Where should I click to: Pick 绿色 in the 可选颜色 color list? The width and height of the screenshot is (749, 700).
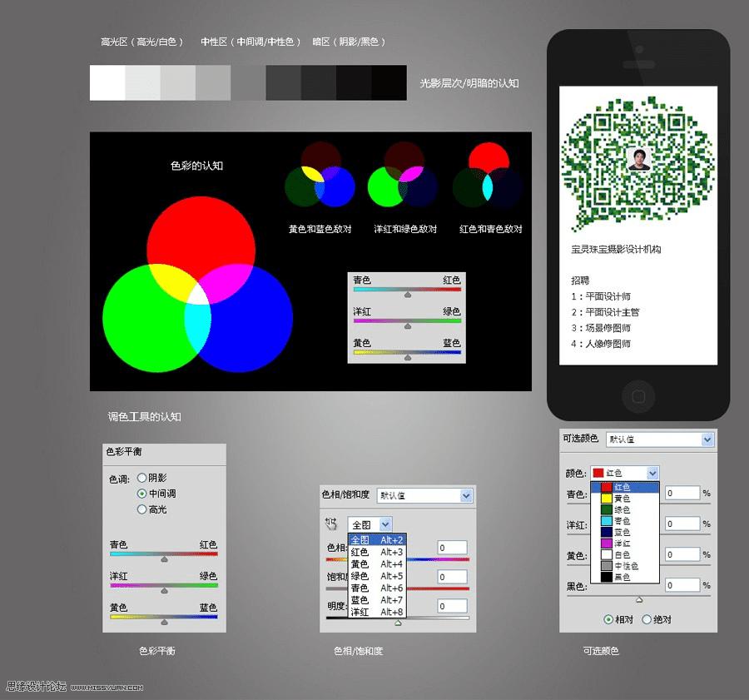point(625,509)
